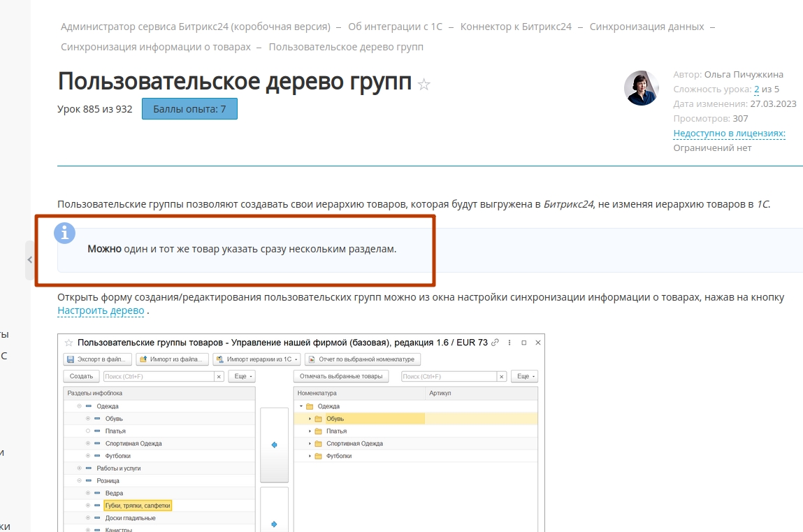Collapse the left sidebar with the arrow handle
Viewport: 803px width, 532px height.
[x=29, y=259]
